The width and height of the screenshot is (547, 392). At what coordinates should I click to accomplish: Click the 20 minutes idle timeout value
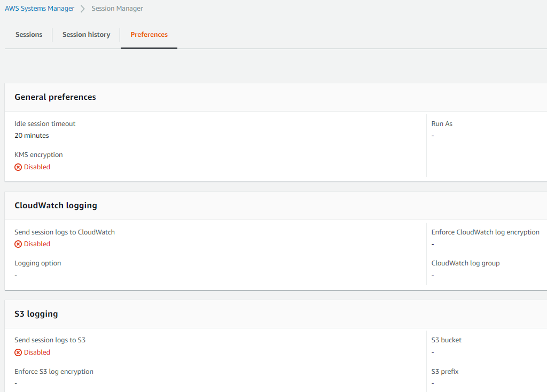(32, 136)
